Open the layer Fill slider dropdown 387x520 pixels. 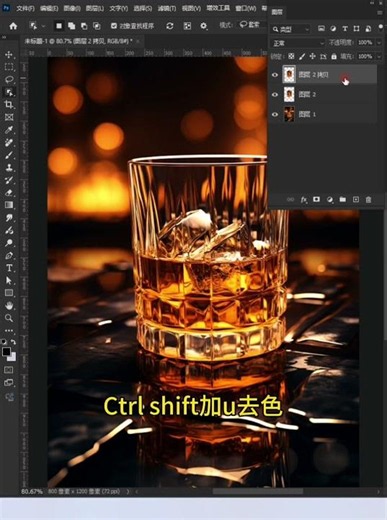(379, 57)
